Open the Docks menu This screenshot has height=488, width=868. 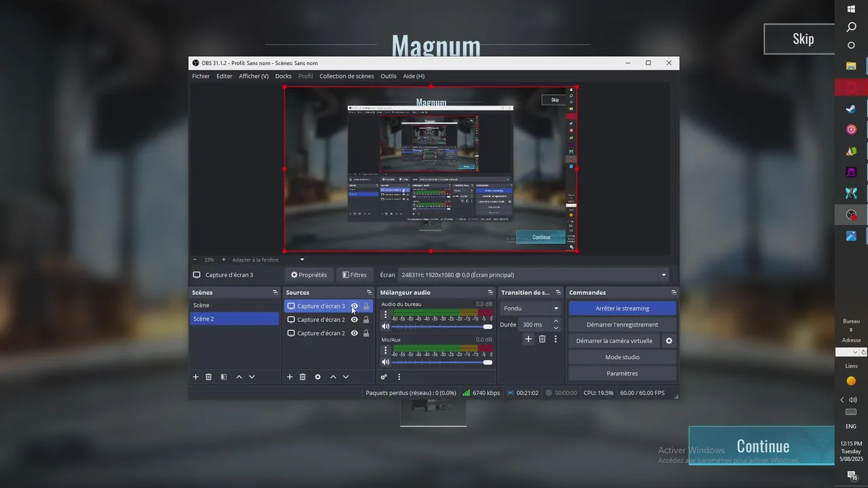coord(283,76)
